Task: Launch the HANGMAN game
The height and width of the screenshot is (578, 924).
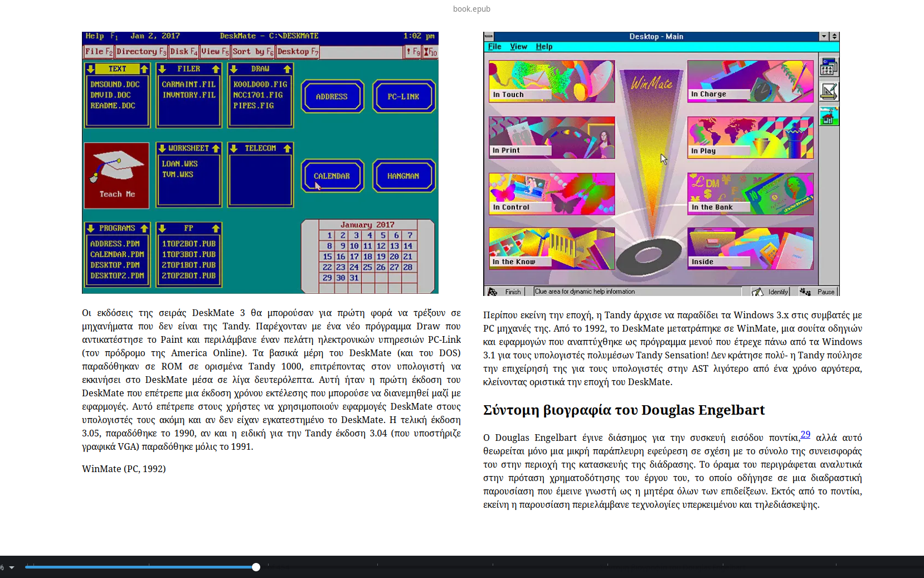Action: 403,176
